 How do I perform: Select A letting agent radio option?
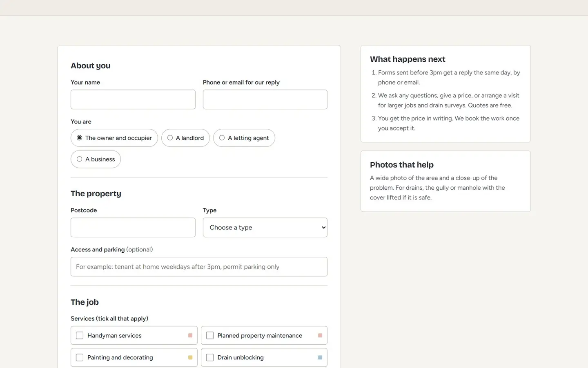[222, 138]
